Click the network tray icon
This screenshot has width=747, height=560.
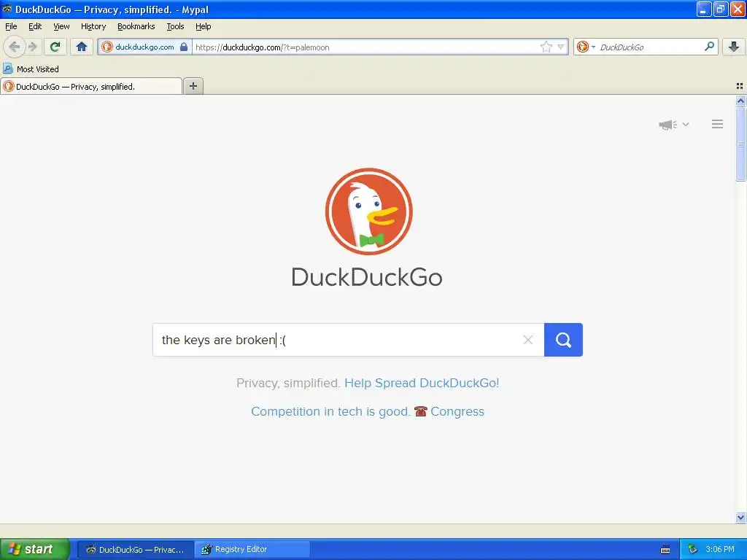click(x=693, y=549)
